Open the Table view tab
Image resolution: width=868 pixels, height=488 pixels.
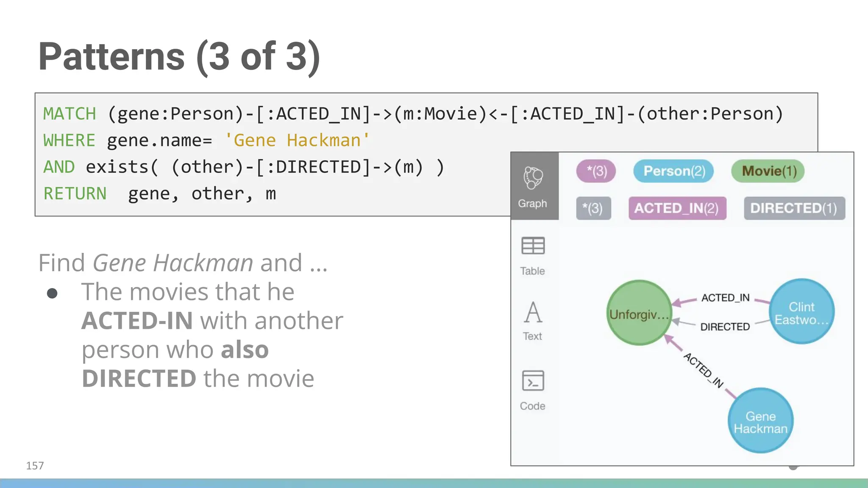click(x=533, y=256)
